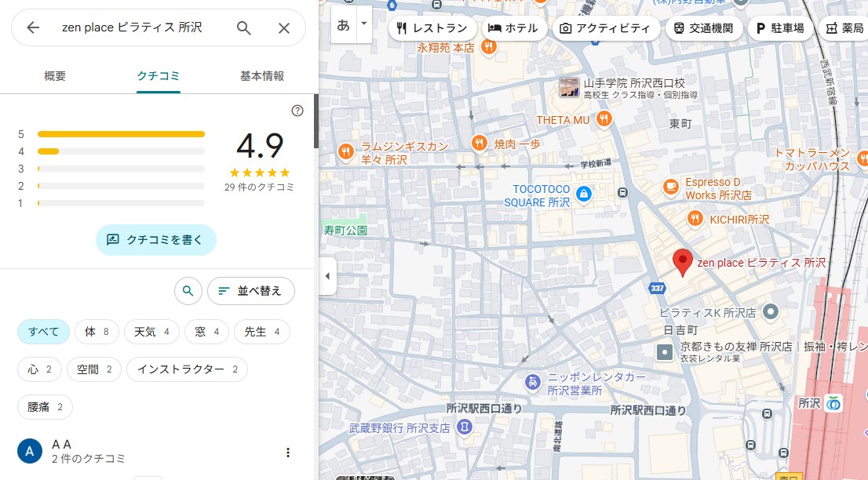Open the review rating help icon
Viewport: 868px width, 480px height.
click(x=297, y=111)
